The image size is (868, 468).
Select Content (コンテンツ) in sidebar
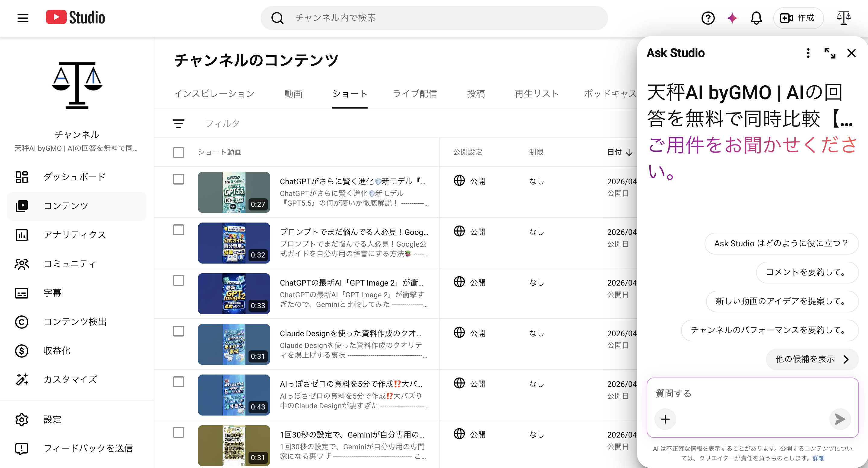tap(77, 206)
